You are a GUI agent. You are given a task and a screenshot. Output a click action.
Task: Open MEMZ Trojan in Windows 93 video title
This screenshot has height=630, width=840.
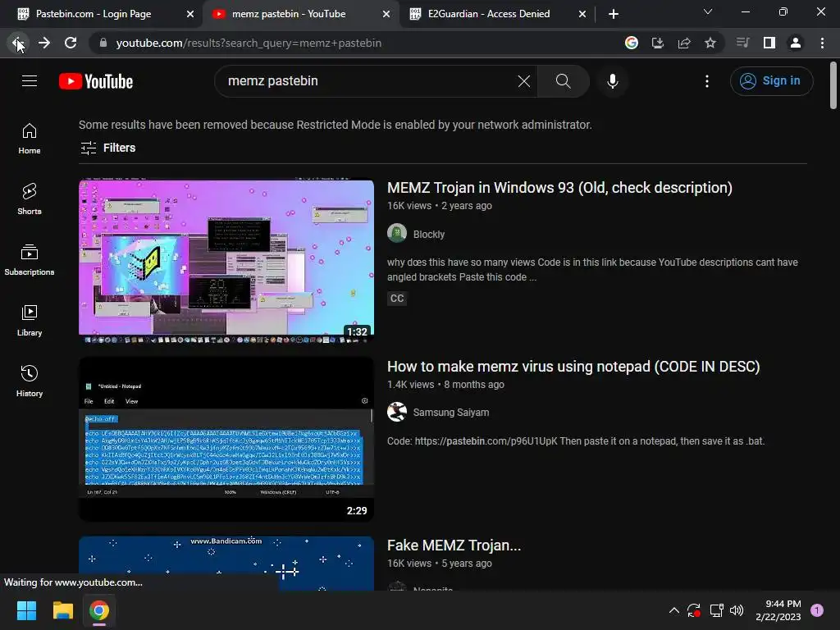coord(559,188)
